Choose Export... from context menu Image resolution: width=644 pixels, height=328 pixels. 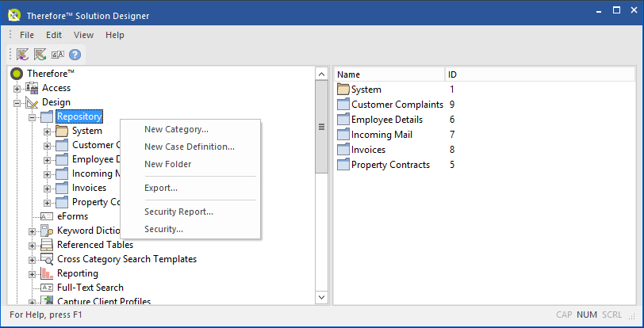point(190,188)
